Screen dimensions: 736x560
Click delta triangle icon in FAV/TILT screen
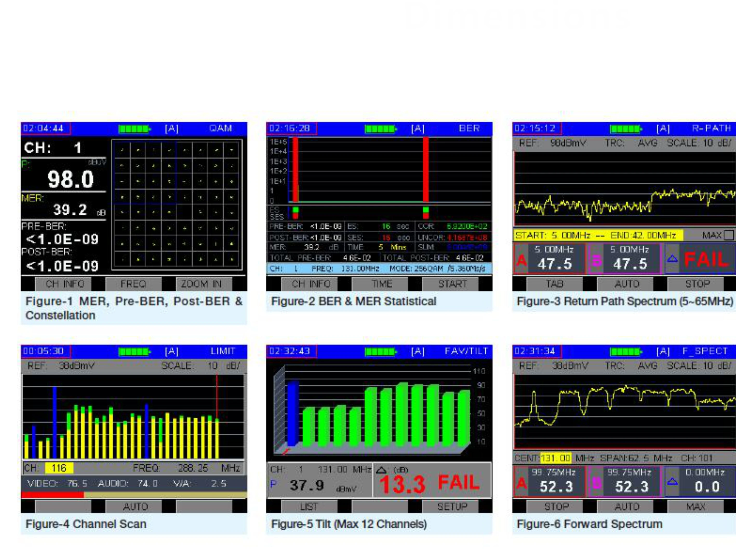pos(381,470)
